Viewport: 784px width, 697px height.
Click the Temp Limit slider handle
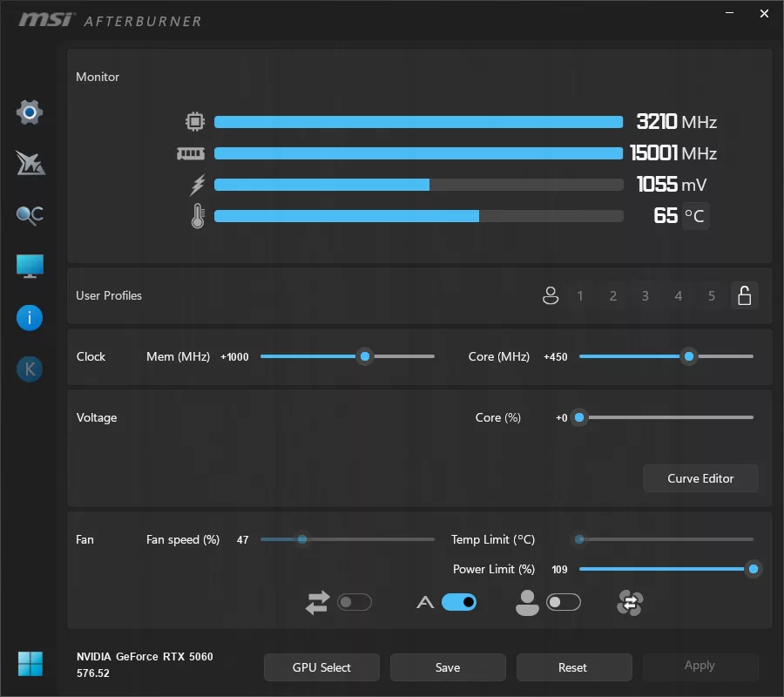click(579, 539)
